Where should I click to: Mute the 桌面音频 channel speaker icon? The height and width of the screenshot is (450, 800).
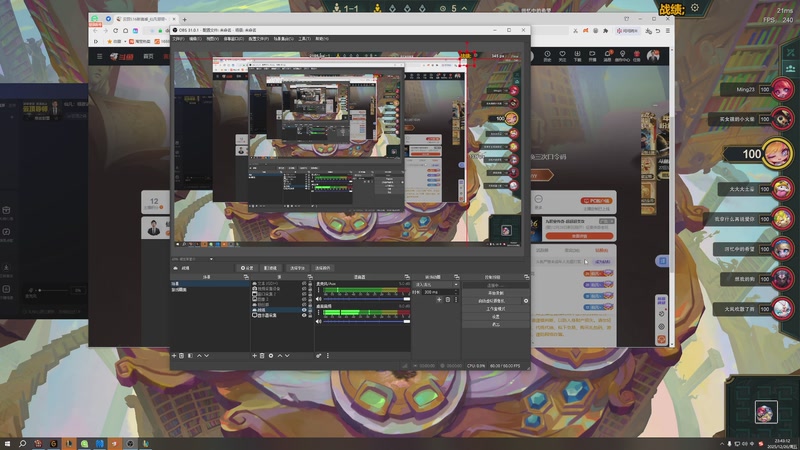click(x=318, y=321)
